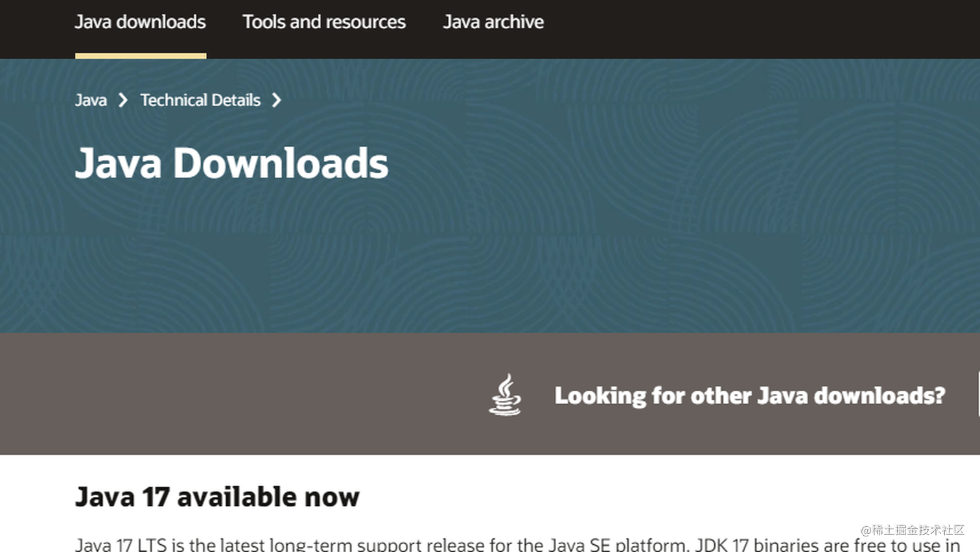
Task: Select the Java downloads nav item
Action: point(140,22)
